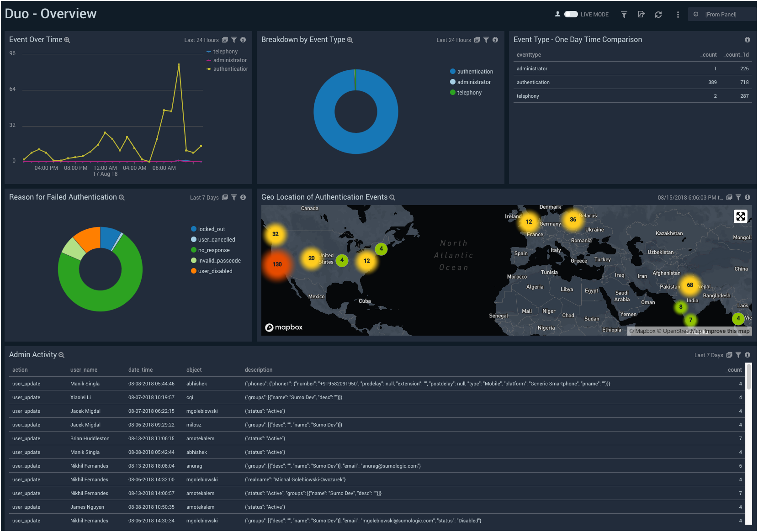Hide the telephony series in Event Over Time legend

pyautogui.click(x=225, y=52)
